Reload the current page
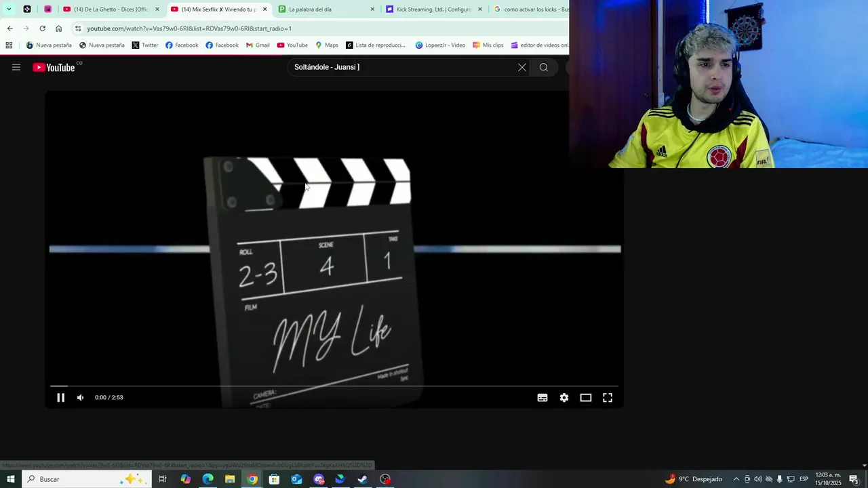The height and width of the screenshot is (488, 868). (x=42, y=28)
